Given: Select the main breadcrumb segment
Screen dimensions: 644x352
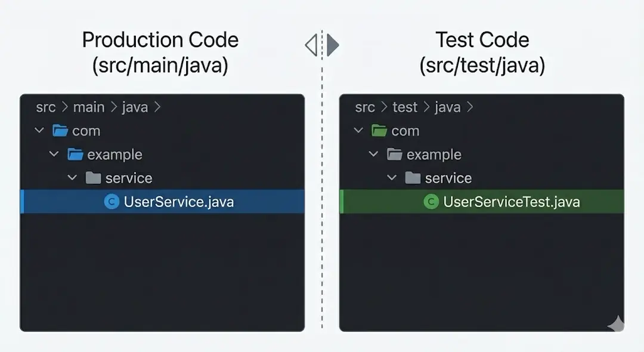Looking at the screenshot, I should 89,107.
